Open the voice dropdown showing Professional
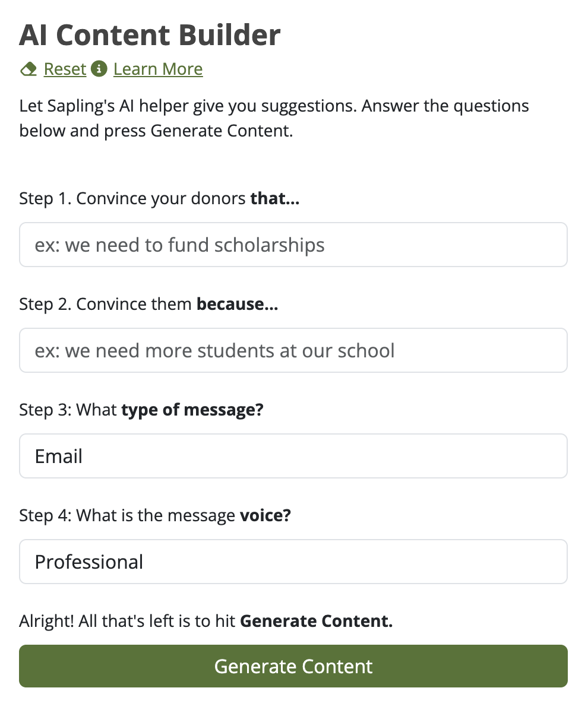588x710 pixels. point(293,562)
